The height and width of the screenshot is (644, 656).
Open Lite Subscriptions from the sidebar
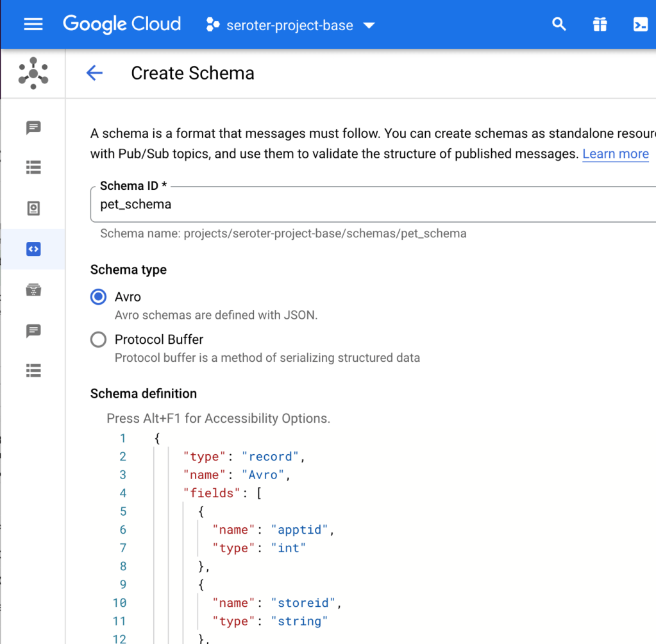[33, 371]
